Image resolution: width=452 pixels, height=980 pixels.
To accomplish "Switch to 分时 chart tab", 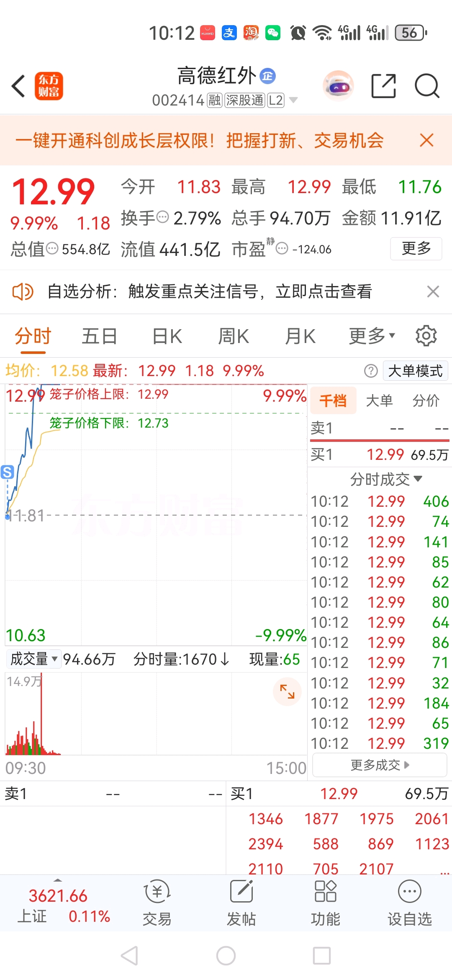I will point(33,336).
